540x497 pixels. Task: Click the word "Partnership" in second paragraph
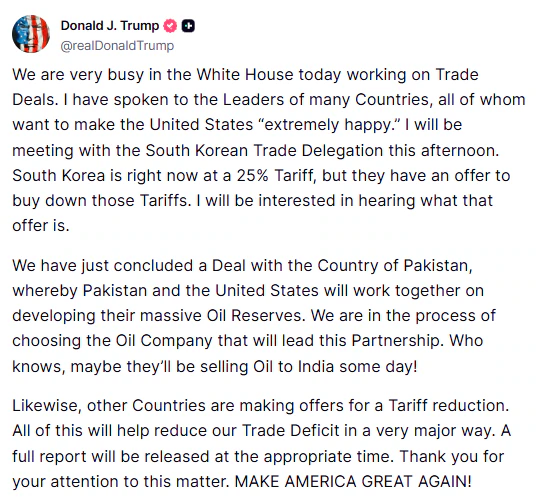tap(396, 341)
